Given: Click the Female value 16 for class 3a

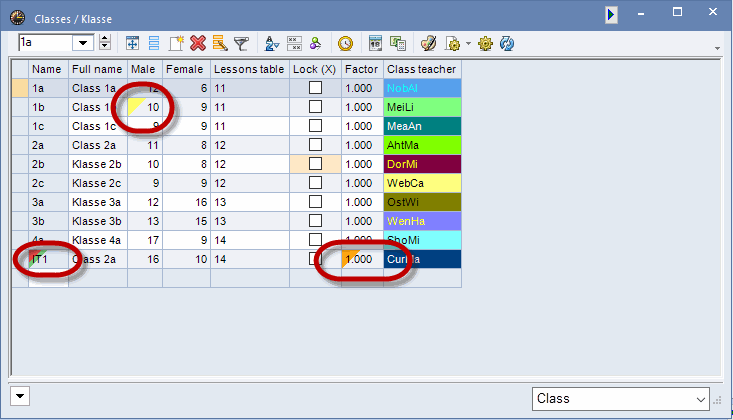Looking at the screenshot, I should (x=186, y=202).
